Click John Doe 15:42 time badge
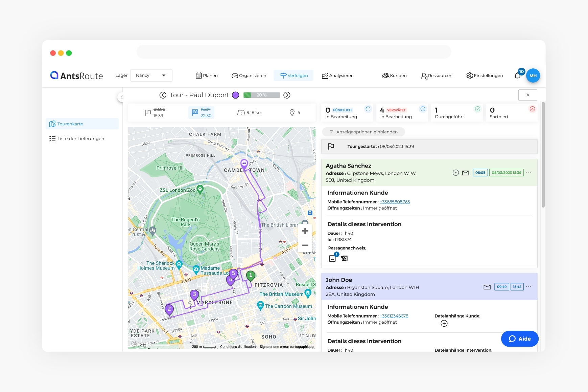This screenshot has height=392, width=588. (517, 287)
